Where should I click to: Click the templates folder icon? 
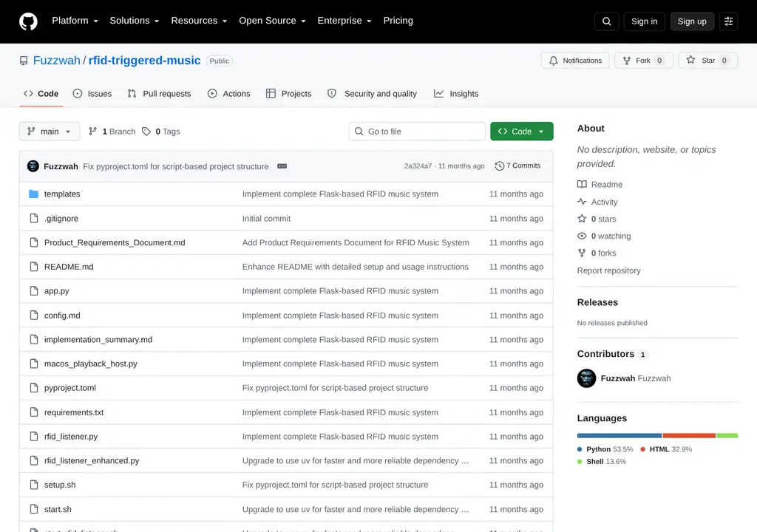click(34, 194)
